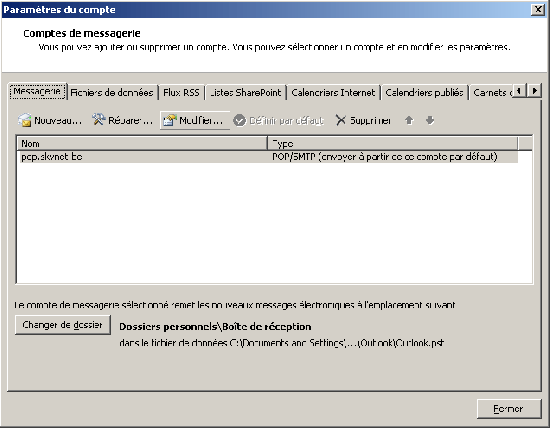Screen dimensions: 550x428
Task: Click the Fermer button
Action: pos(509,409)
